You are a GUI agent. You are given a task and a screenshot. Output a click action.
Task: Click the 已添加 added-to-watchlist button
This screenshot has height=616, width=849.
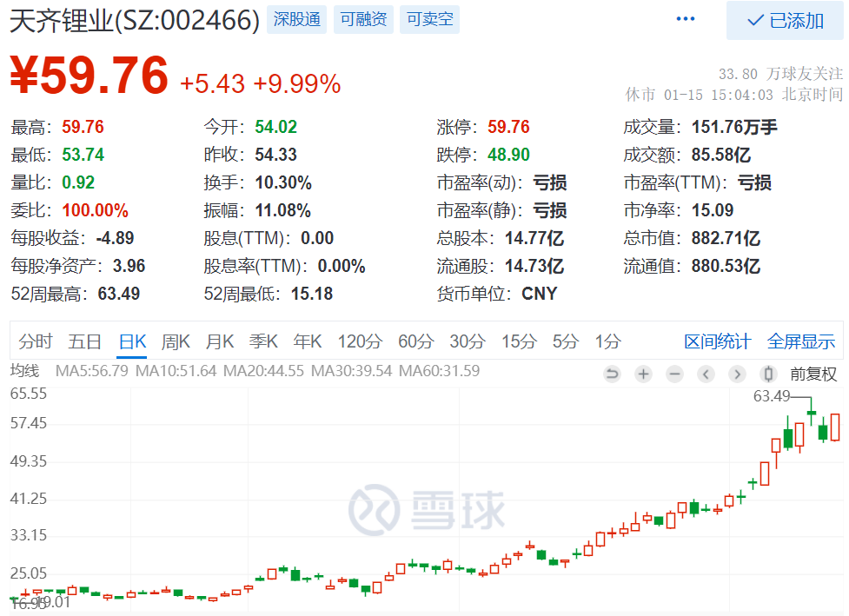(x=785, y=21)
